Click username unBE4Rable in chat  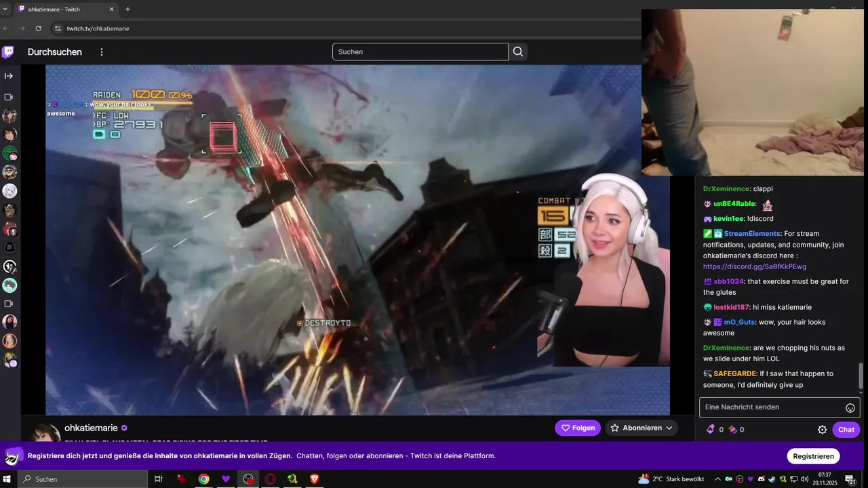pyautogui.click(x=734, y=203)
